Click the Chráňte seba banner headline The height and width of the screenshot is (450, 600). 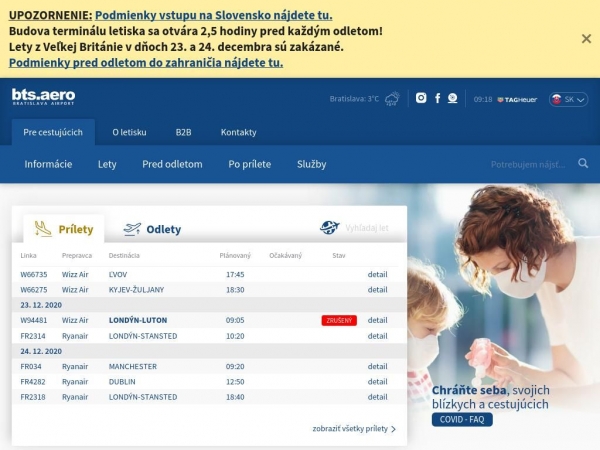tap(491, 397)
